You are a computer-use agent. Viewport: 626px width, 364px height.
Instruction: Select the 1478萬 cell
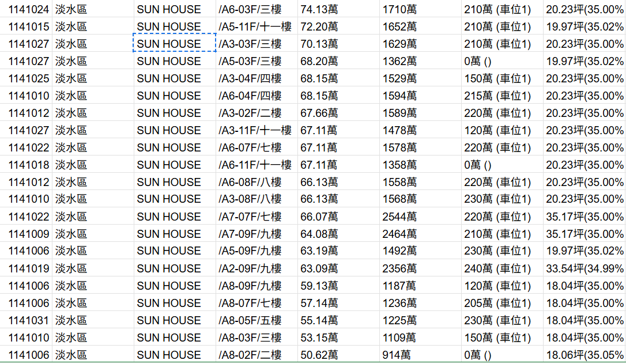[x=420, y=130]
